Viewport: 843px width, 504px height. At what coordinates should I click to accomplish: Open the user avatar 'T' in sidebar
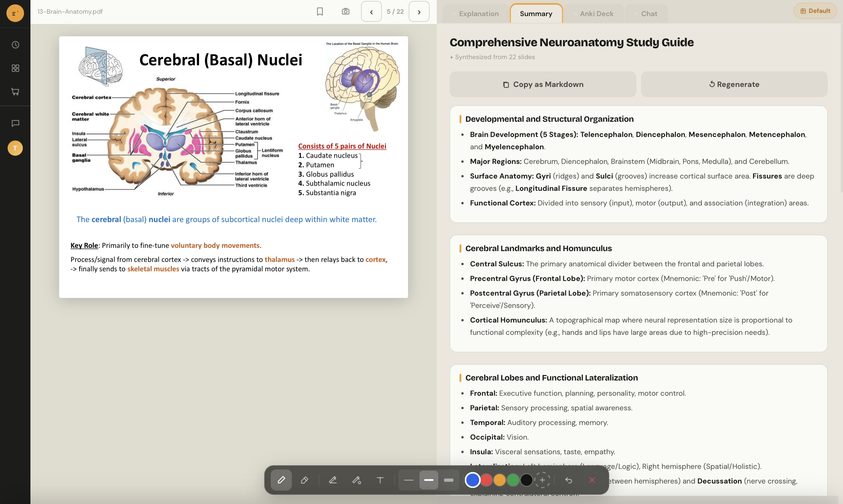[x=15, y=148]
